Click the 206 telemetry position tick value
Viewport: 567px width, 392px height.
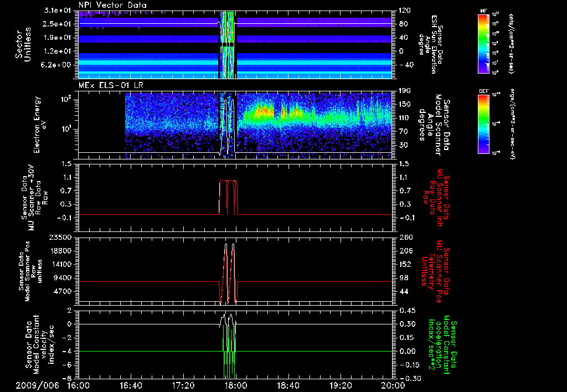point(405,251)
